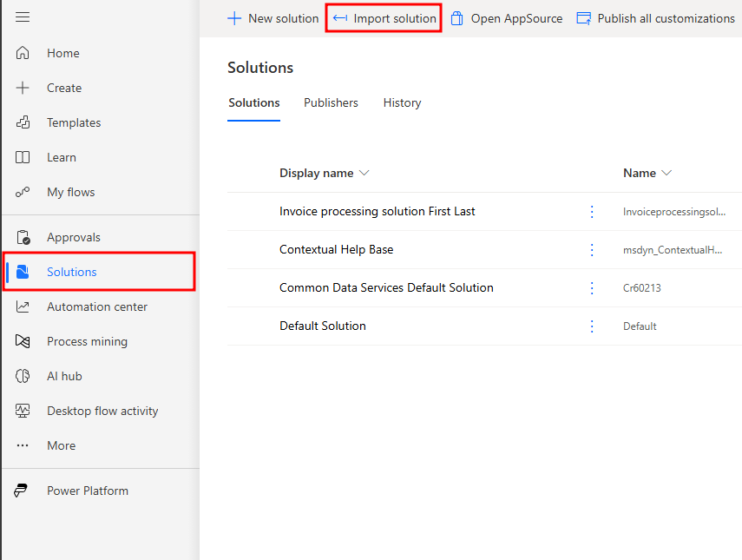Click the Automation center chart icon
Viewport: 742px width, 560px height.
(23, 306)
